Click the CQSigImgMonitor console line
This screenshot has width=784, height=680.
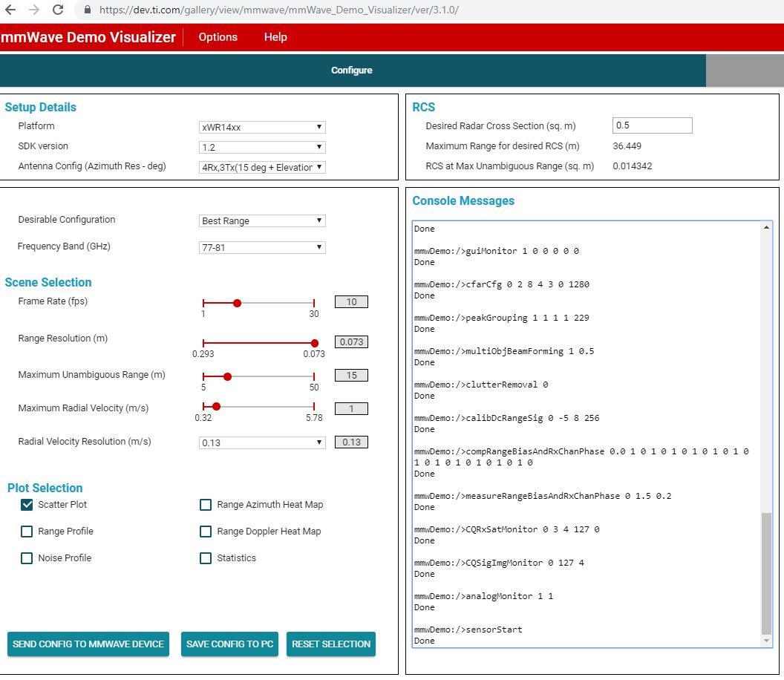coord(499,563)
